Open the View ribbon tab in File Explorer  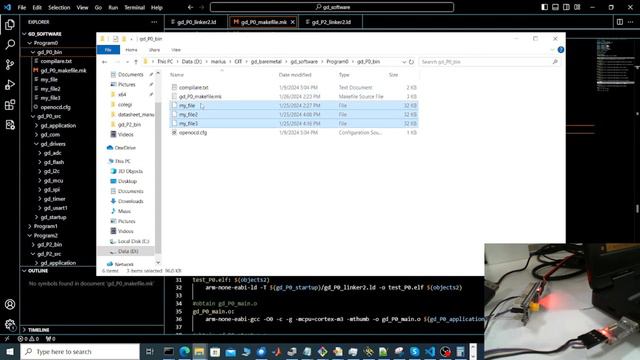coord(176,50)
